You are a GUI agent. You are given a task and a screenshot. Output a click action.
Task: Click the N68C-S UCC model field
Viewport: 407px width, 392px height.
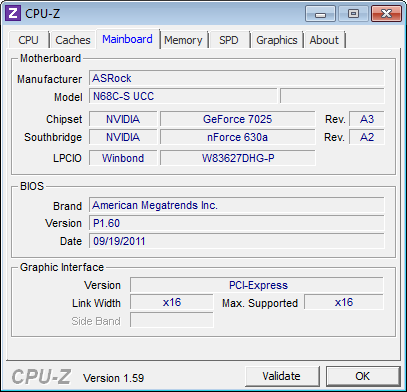click(x=183, y=96)
